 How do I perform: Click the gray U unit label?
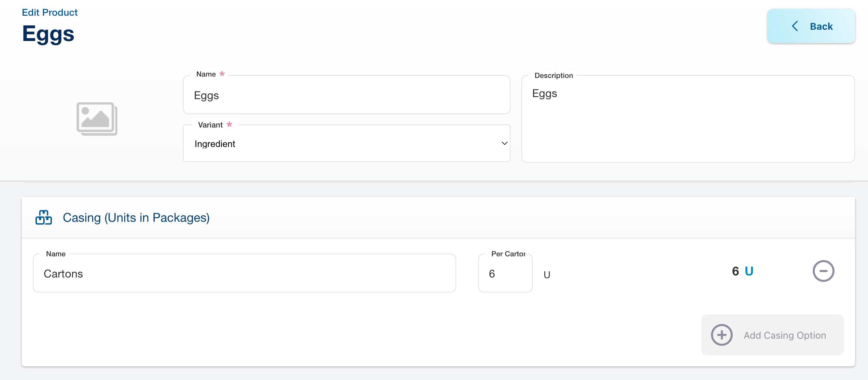pos(547,275)
